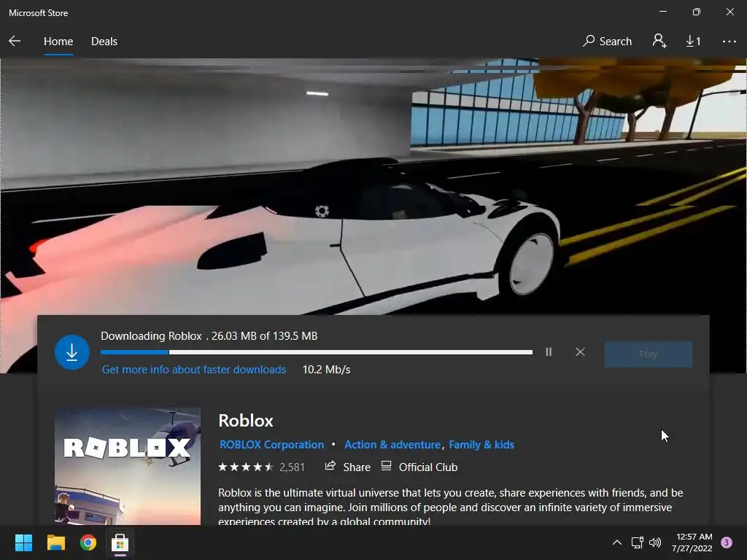Screen dimensions: 747x560
Task: Restore down the Microsoft Store window
Action: point(697,12)
